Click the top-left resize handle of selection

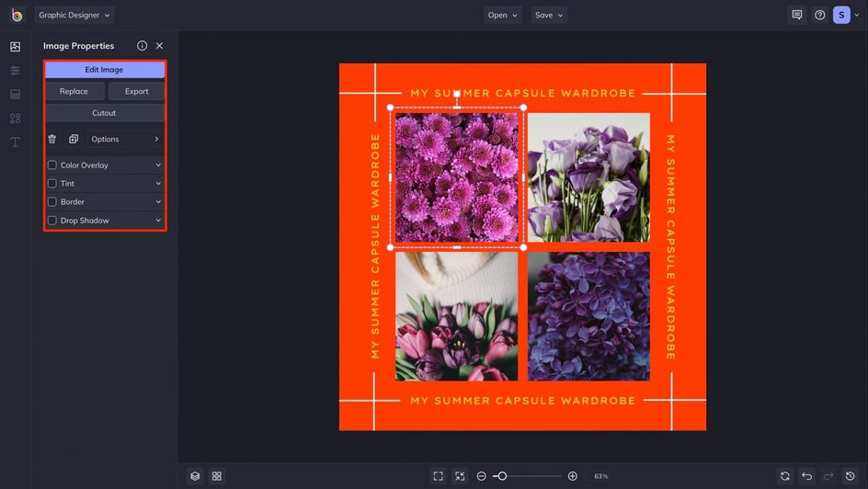[x=390, y=108]
